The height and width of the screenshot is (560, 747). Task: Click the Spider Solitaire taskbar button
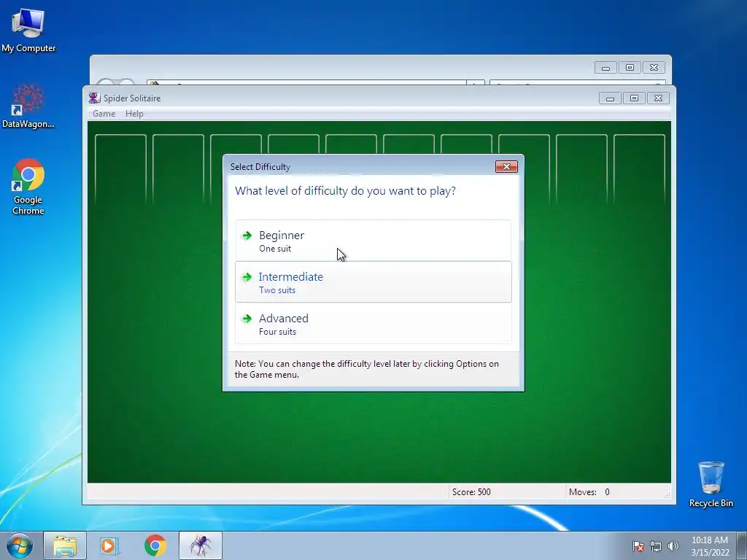tap(201, 545)
